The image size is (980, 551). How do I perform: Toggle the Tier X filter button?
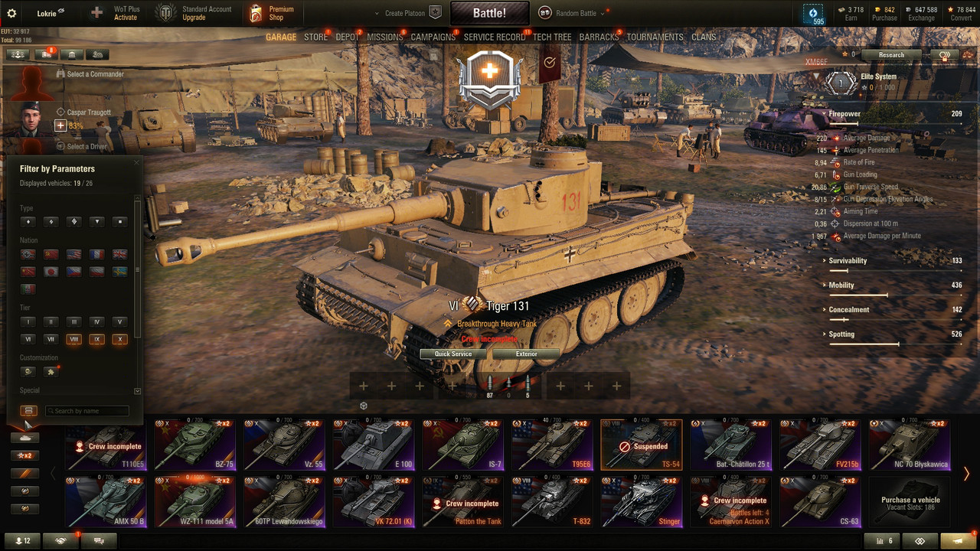pyautogui.click(x=119, y=339)
